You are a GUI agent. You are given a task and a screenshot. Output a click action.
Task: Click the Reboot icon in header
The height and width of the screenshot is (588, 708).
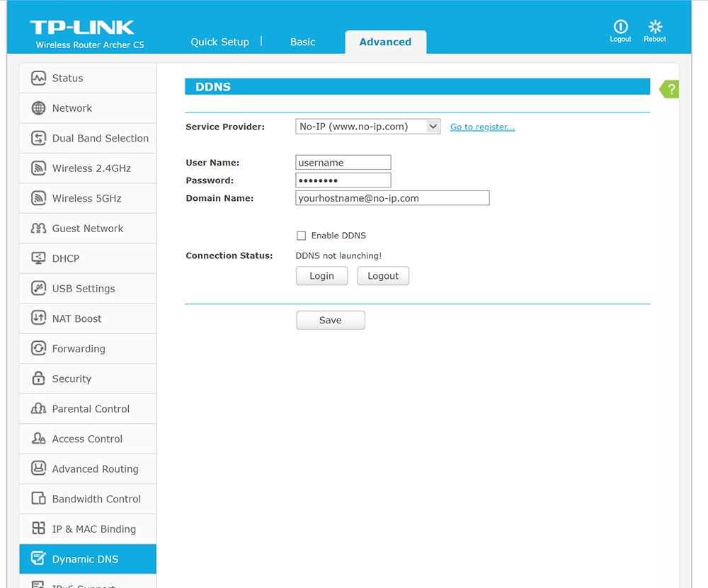(655, 27)
